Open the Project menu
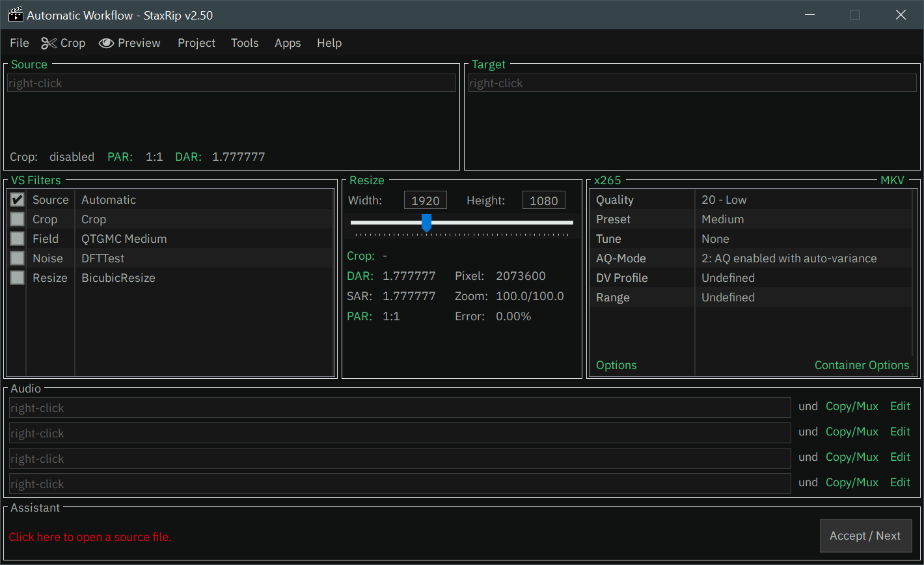This screenshot has height=565, width=924. (x=197, y=43)
